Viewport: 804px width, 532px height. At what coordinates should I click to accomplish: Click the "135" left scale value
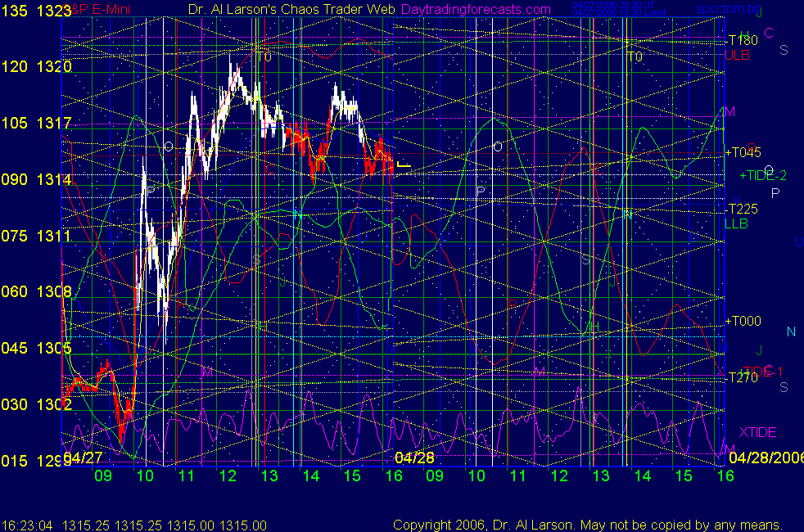(14, 11)
